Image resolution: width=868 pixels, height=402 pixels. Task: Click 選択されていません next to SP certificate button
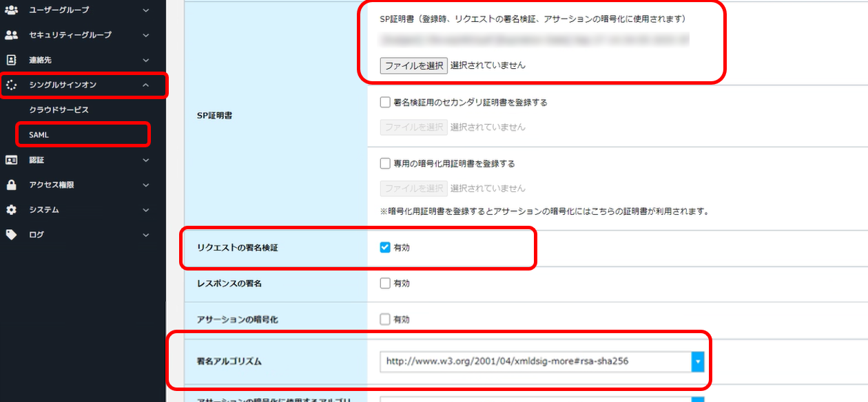coord(488,65)
